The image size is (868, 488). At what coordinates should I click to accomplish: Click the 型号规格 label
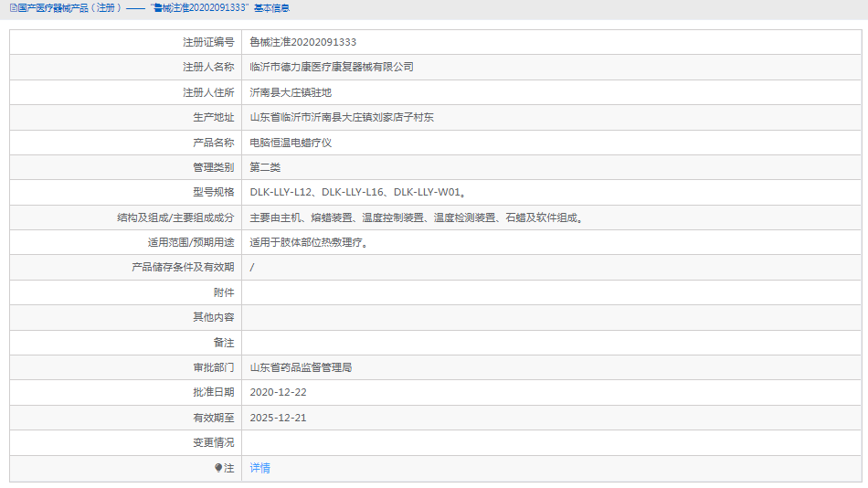(214, 192)
